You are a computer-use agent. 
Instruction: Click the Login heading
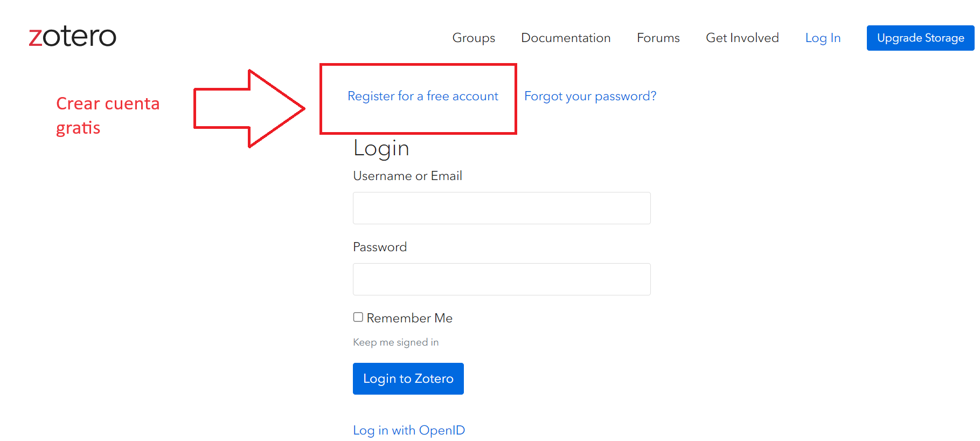tap(381, 148)
